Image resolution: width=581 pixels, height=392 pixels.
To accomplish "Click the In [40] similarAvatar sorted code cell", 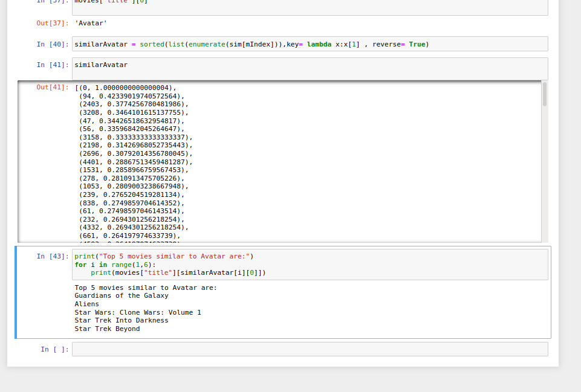I will [x=310, y=44].
